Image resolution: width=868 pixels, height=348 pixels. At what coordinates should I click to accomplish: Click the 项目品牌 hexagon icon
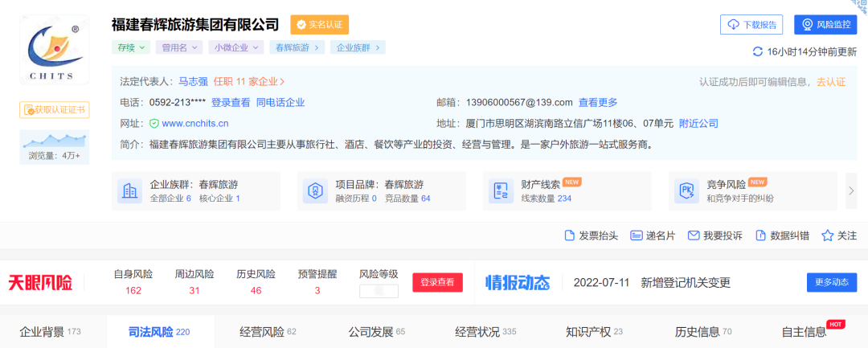[x=316, y=191]
